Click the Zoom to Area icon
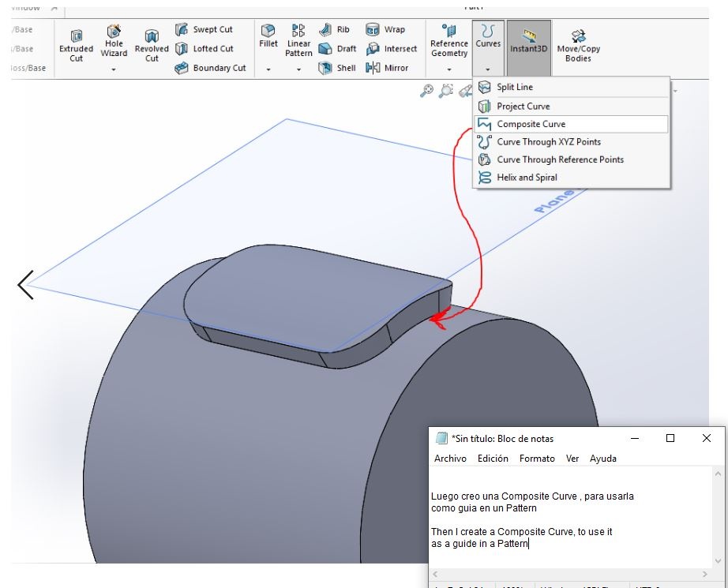This screenshot has height=588, width=728. (445, 91)
